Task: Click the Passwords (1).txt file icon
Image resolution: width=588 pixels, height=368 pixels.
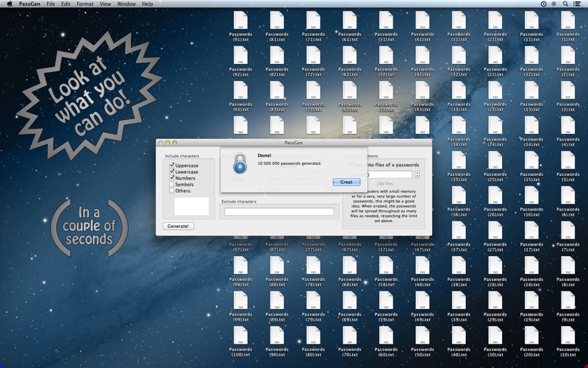Action: 567,21
